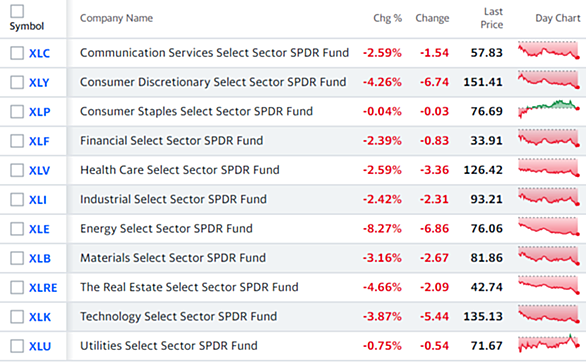Click the Industrial Select Sector SPDR Fund name

click(173, 199)
